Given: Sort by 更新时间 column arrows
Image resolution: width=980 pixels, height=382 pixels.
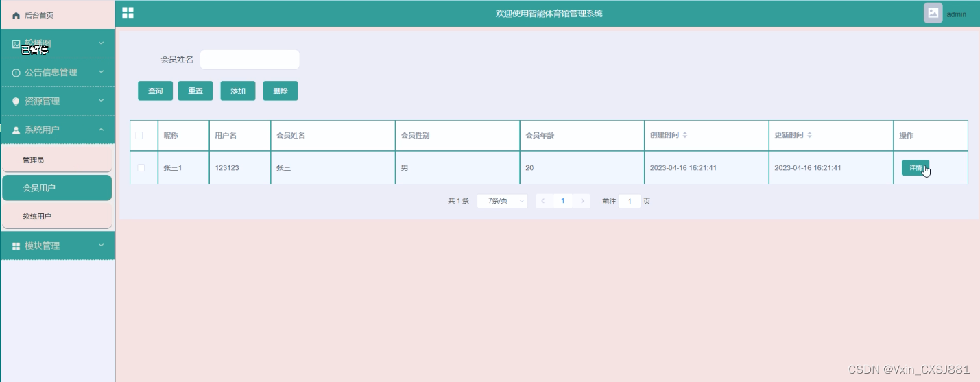Looking at the screenshot, I should pyautogui.click(x=809, y=135).
